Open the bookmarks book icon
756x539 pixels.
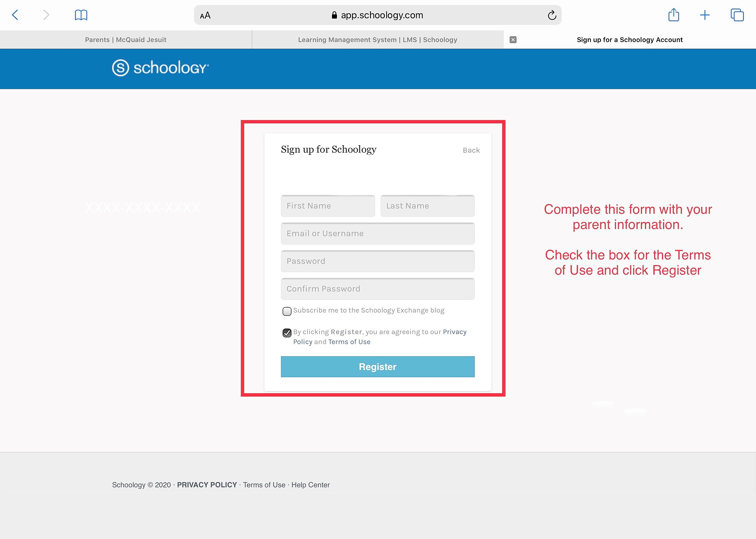pos(81,15)
